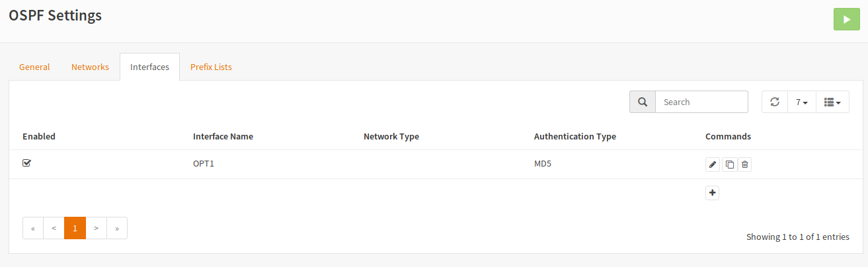
Task: Switch to the General tab
Action: tap(34, 67)
